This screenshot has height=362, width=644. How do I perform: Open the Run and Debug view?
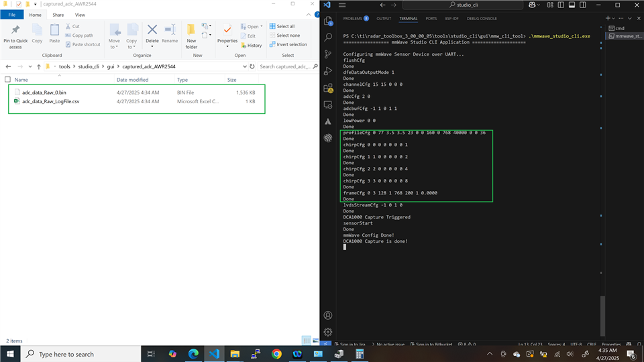pyautogui.click(x=328, y=71)
